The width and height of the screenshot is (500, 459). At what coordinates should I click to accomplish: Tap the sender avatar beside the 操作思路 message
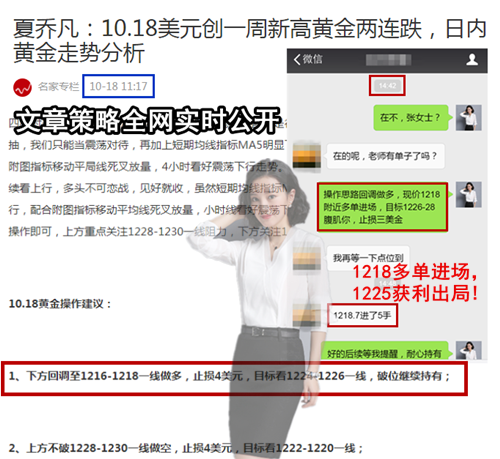pyautogui.click(x=468, y=195)
